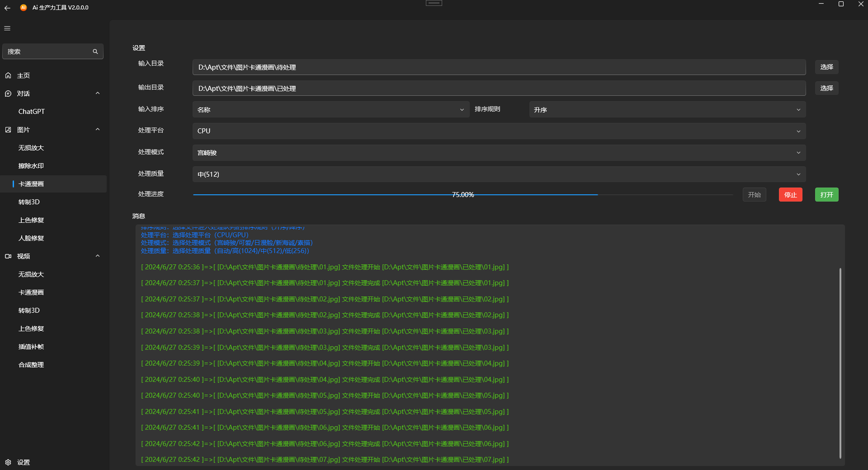Click the 0:25:36 log line for 01.jpg 处理开始
Image resolution: width=868 pixels, height=470 pixels.
325,267
